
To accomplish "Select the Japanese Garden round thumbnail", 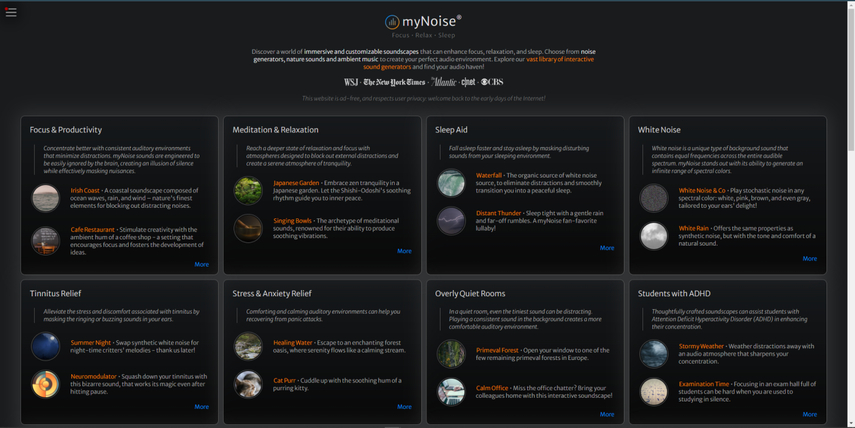I will click(248, 190).
